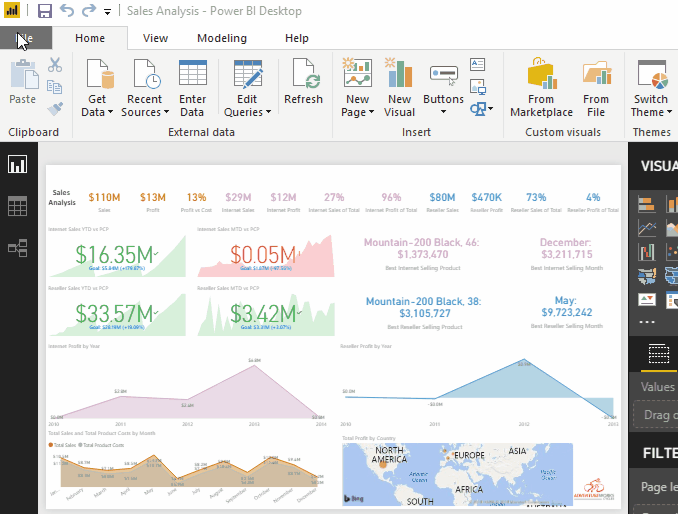Switch to Report view in left sidebar
Screen dimensions: 678x514
(x=17, y=165)
